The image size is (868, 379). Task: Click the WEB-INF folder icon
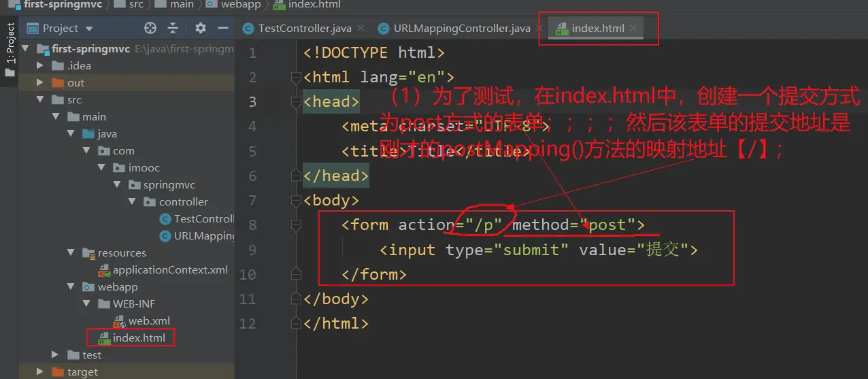[x=103, y=303]
